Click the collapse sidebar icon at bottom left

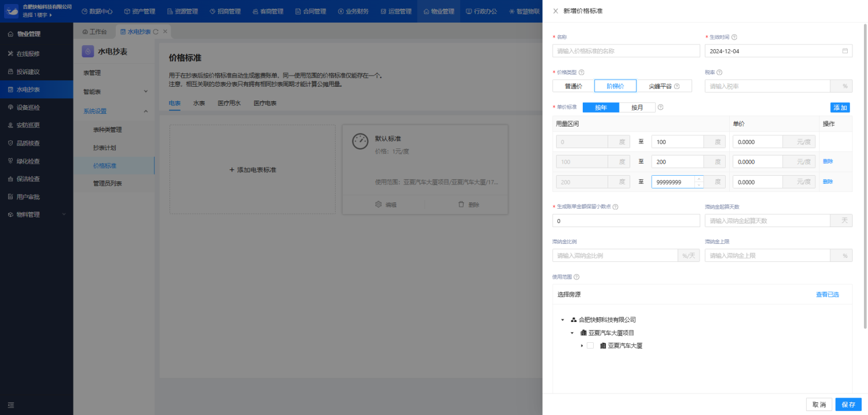coord(10,405)
